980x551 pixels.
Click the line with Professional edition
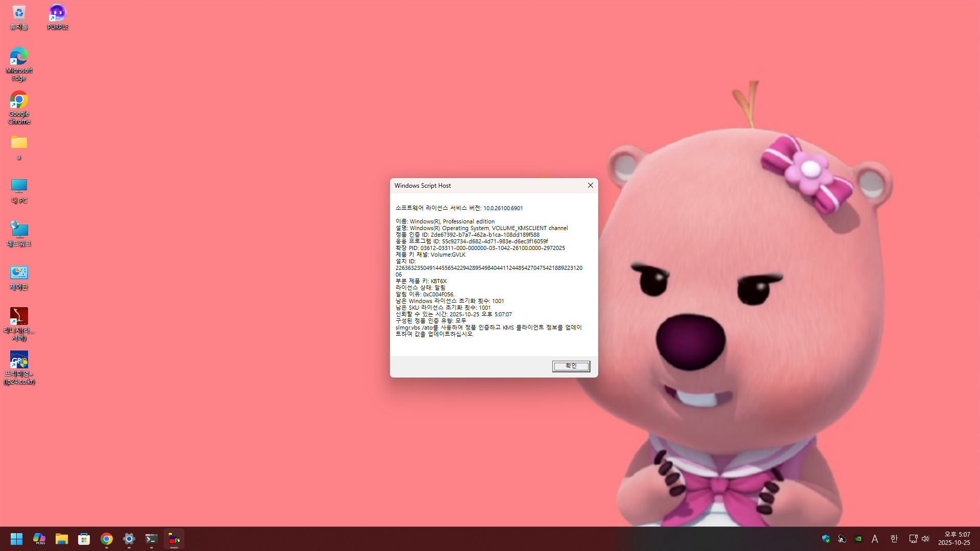coord(445,221)
